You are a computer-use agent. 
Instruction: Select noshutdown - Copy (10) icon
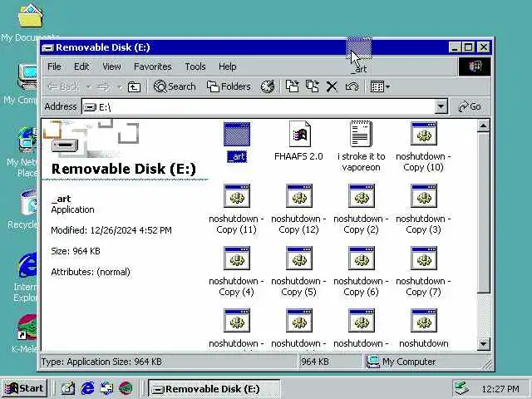[423, 134]
